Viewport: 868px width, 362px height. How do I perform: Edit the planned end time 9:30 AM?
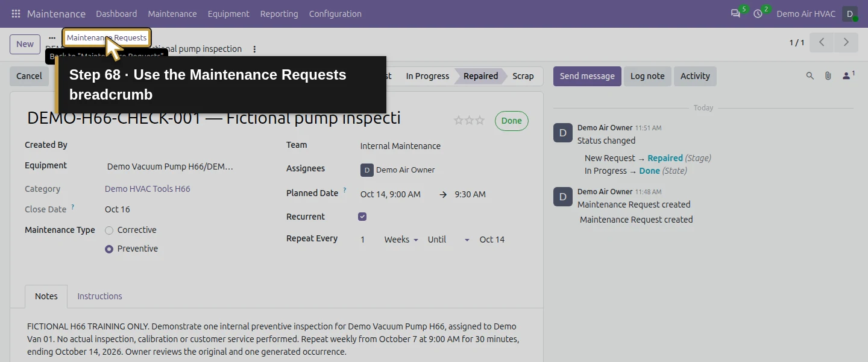pos(470,194)
